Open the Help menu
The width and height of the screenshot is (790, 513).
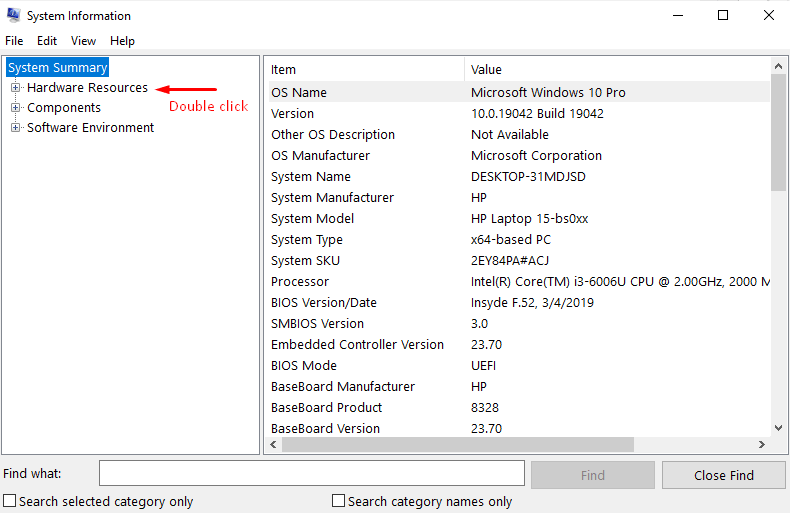tap(122, 41)
